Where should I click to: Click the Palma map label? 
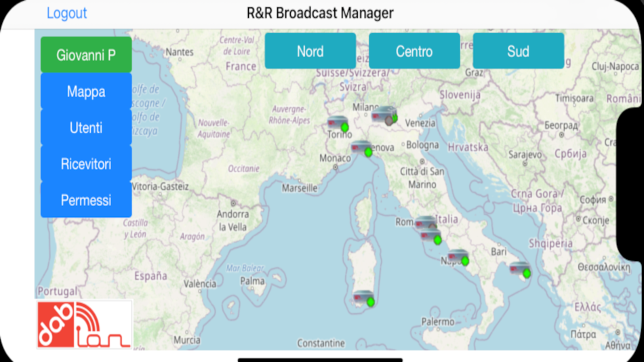pyautogui.click(x=252, y=281)
